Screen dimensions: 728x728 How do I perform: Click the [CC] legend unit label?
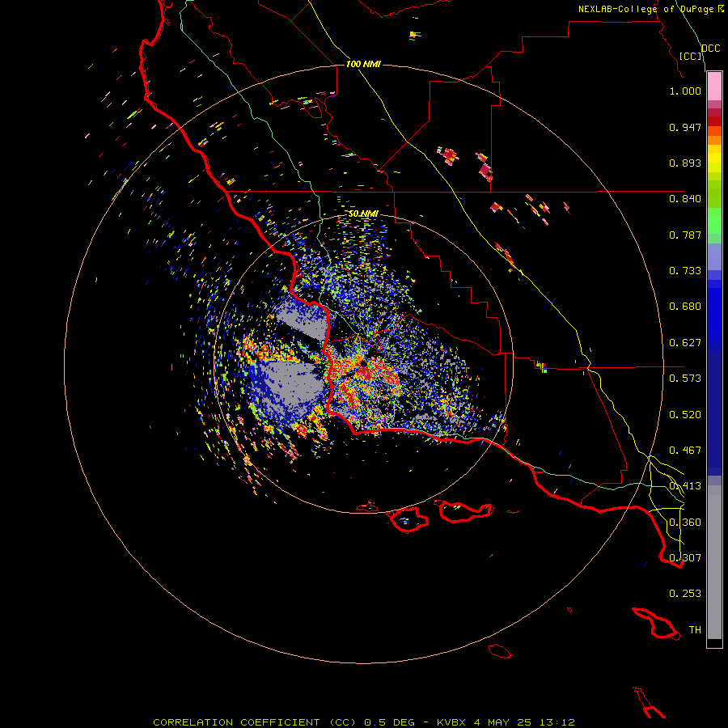pyautogui.click(x=691, y=56)
